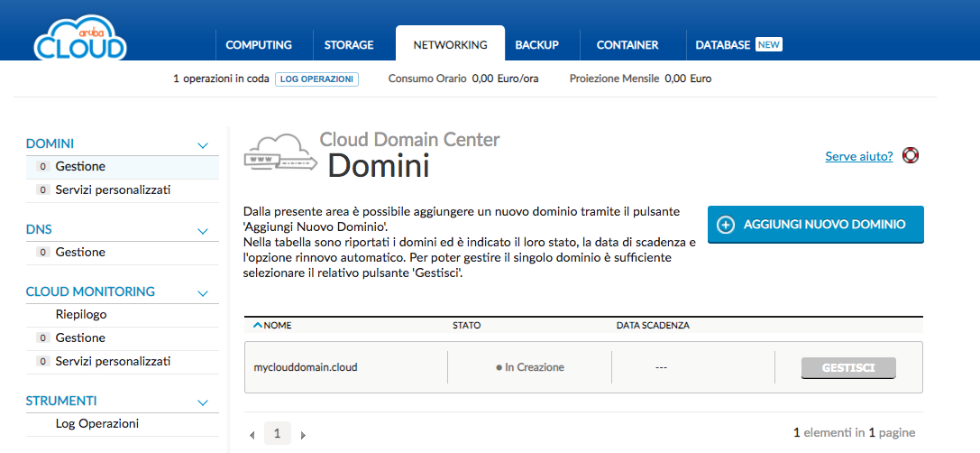
Task: Click '1 operazioni in coda' text
Action: click(221, 79)
